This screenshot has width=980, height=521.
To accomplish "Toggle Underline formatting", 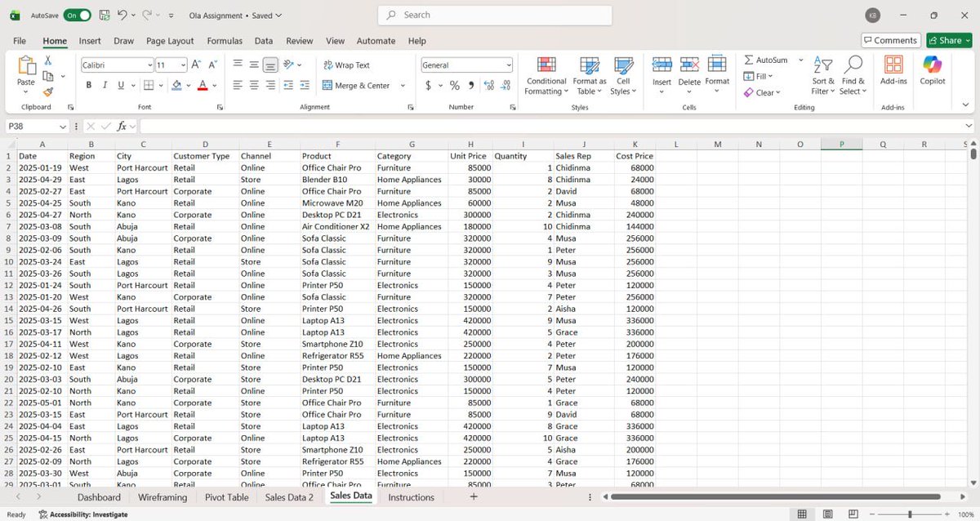I will click(x=121, y=85).
